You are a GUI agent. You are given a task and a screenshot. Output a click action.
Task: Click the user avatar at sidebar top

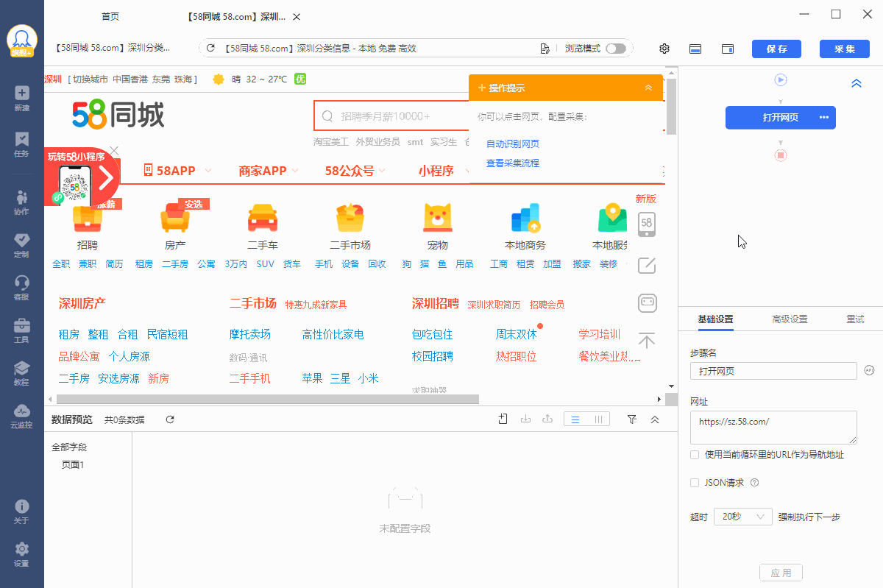point(22,40)
